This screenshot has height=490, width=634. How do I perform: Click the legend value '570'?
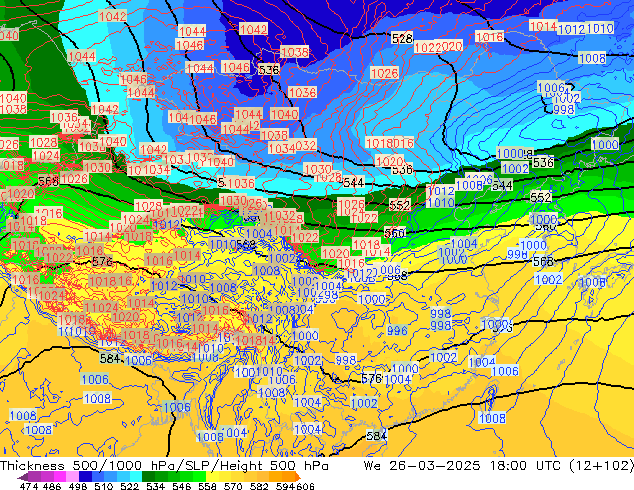pos(233,486)
